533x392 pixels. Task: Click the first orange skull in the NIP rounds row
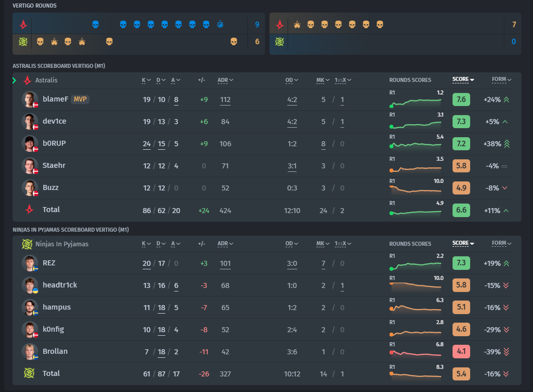pos(40,42)
